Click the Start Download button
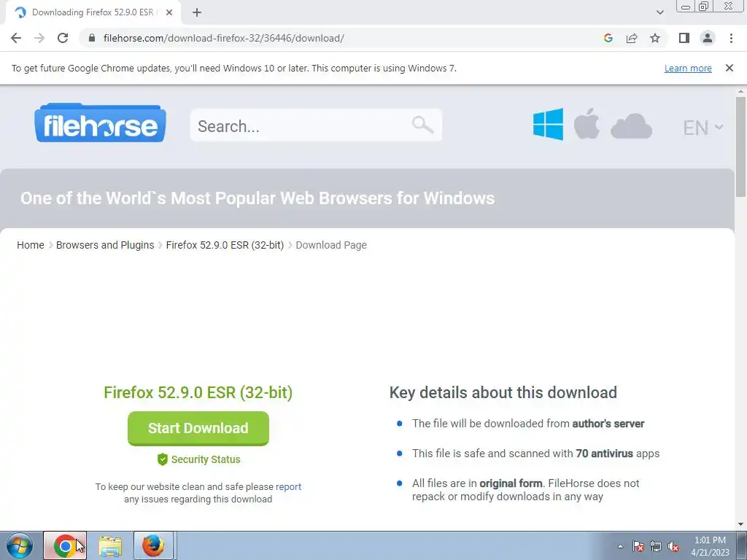 [198, 428]
